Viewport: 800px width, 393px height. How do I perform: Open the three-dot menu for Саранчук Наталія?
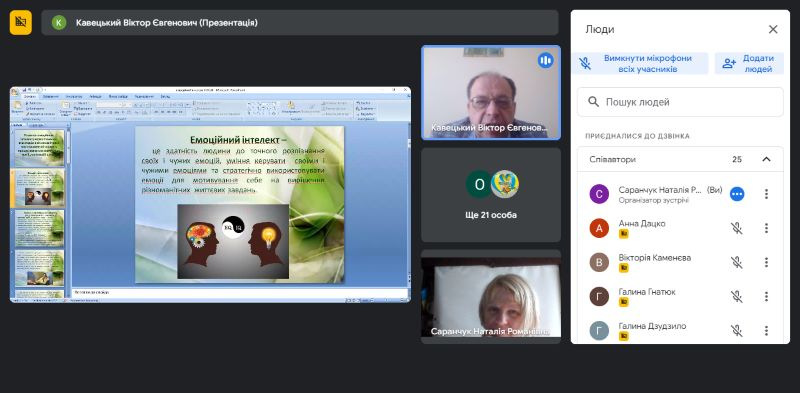766,194
